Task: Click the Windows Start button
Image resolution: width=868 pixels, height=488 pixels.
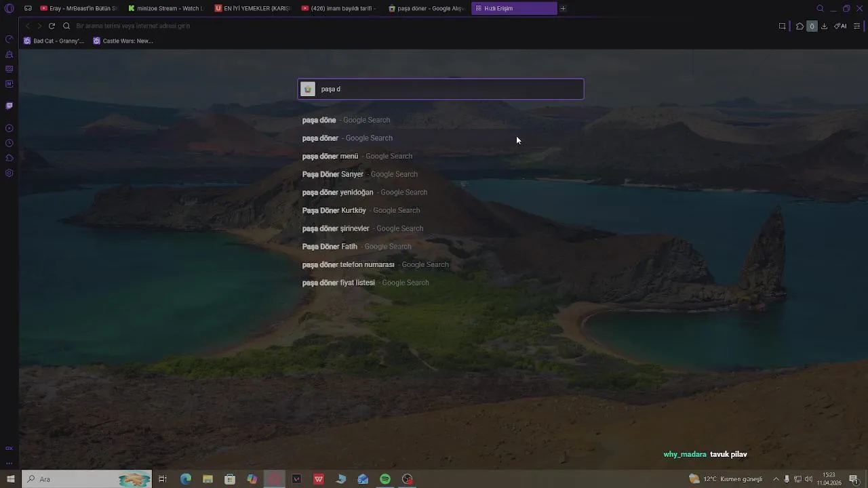Action: tap(10, 479)
